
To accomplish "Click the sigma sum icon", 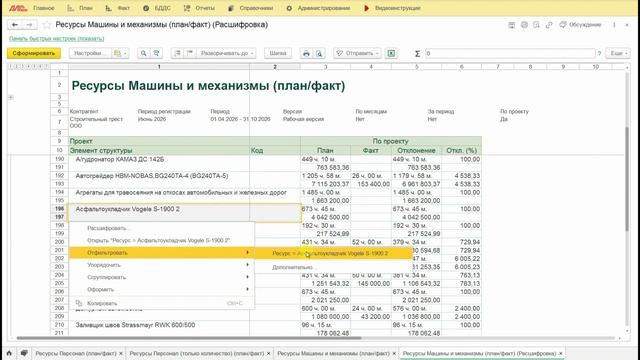I will coord(417,53).
